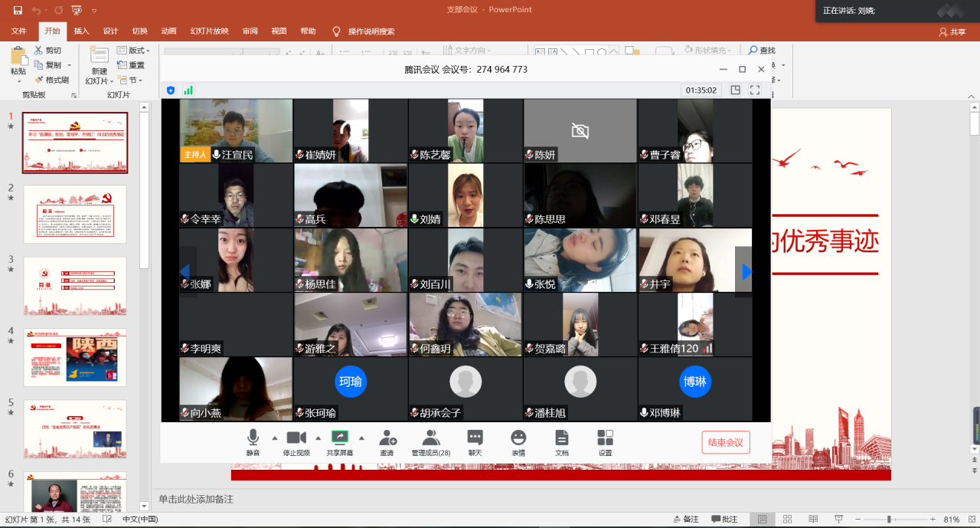Open the 邀请 invite icon
Image resolution: width=980 pixels, height=528 pixels.
click(387, 441)
